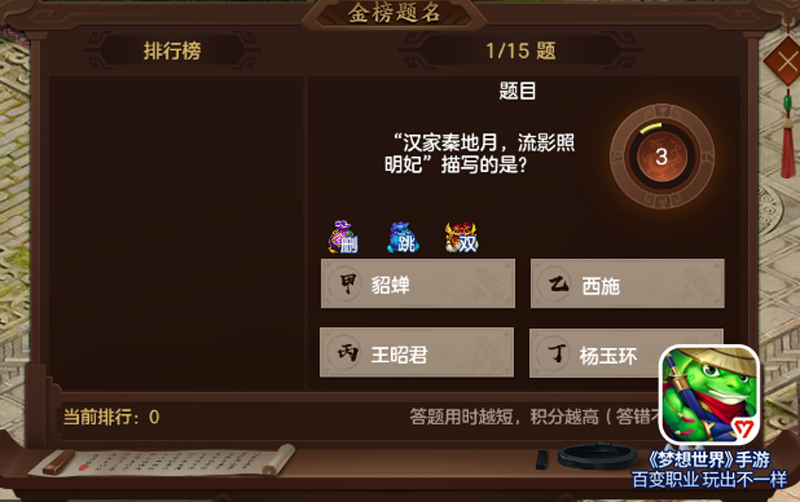This screenshot has height=502, width=800.
Task: Click the round countdown timer dial
Action: [x=662, y=156]
